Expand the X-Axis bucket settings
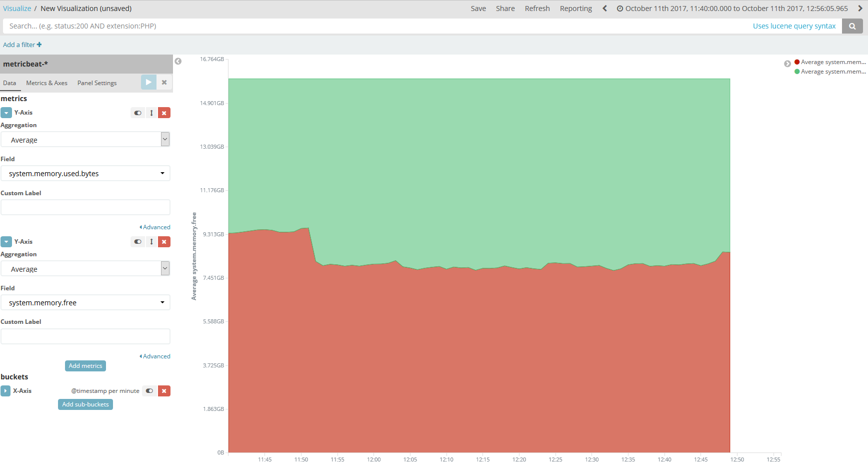This screenshot has width=868, height=468. 5,391
